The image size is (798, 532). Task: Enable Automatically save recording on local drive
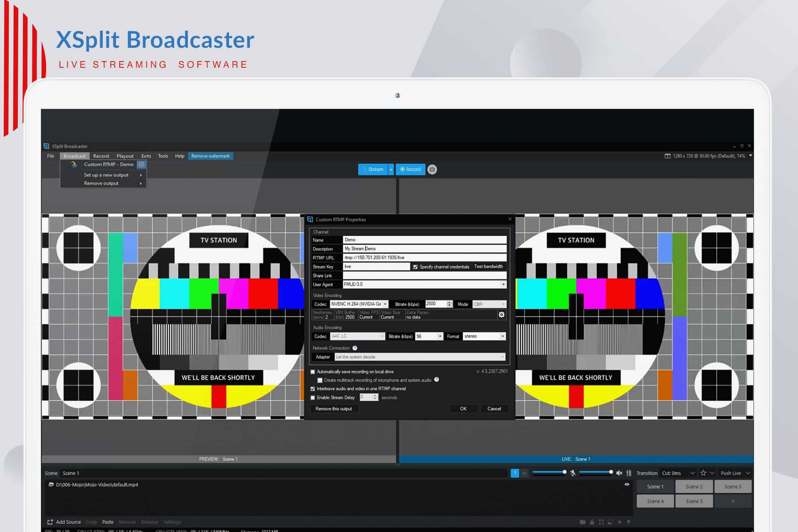313,372
